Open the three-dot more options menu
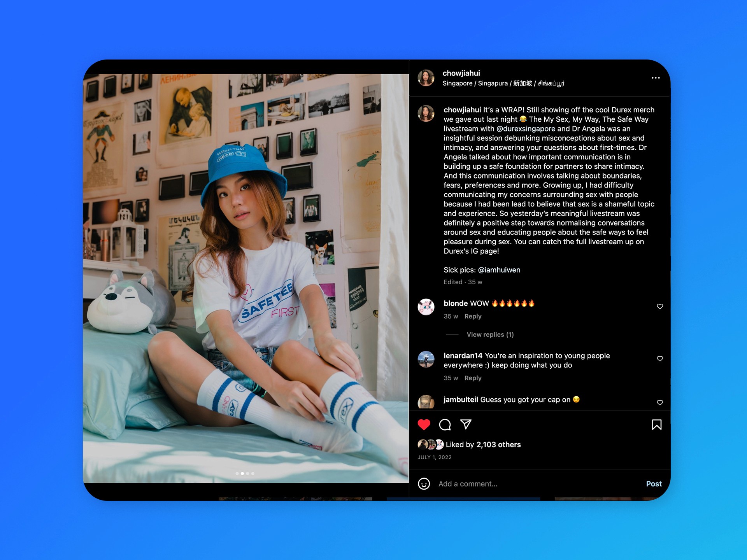The image size is (747, 560). pos(656,78)
